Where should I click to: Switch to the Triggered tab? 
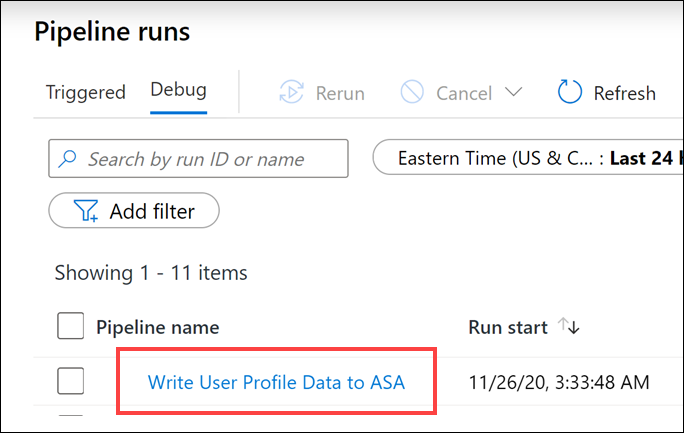coord(86,92)
